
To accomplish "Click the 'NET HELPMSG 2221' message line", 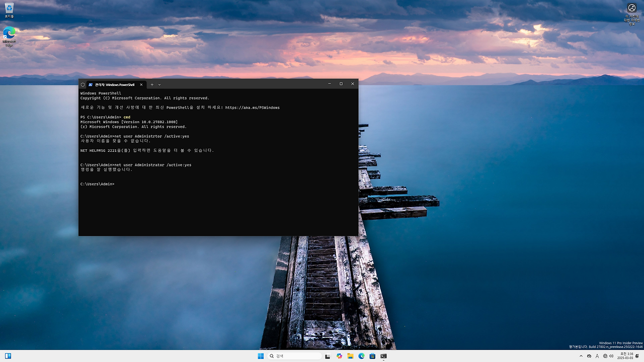I will point(147,150).
